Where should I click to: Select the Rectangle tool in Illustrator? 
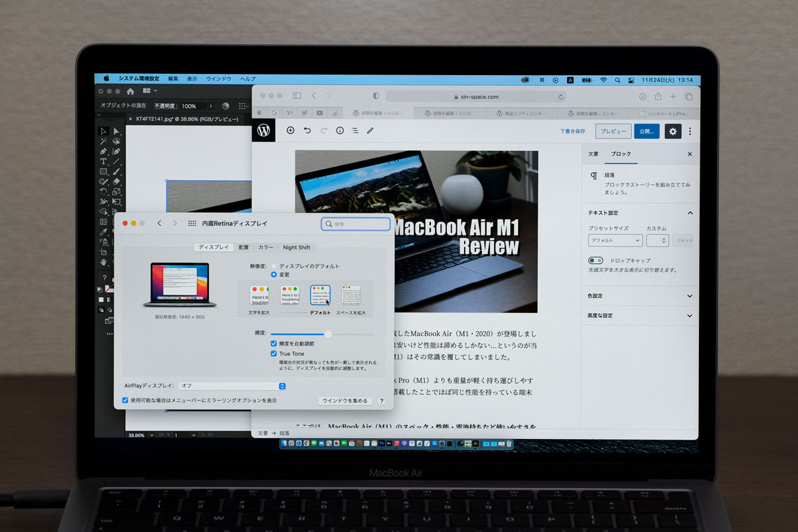pyautogui.click(x=103, y=171)
